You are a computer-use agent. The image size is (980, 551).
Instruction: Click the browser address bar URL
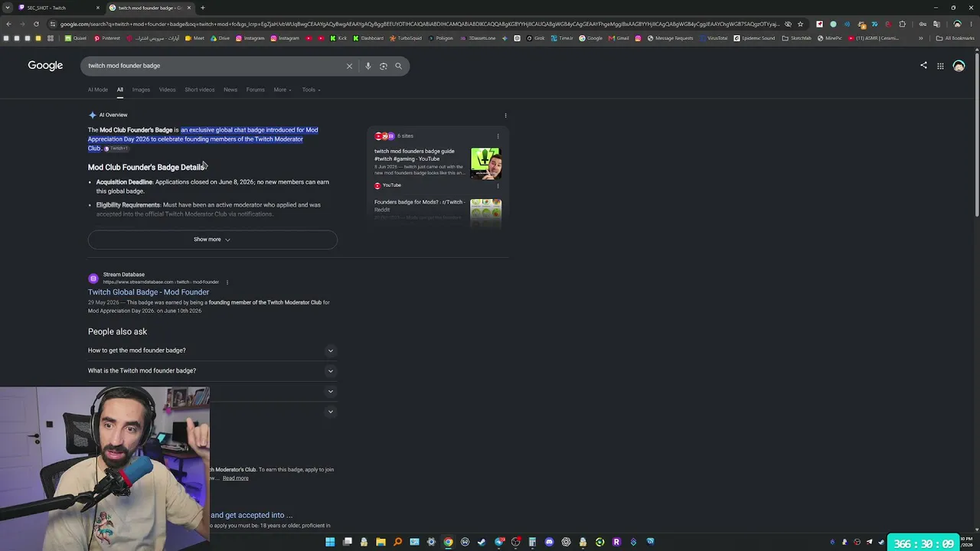[x=420, y=24]
